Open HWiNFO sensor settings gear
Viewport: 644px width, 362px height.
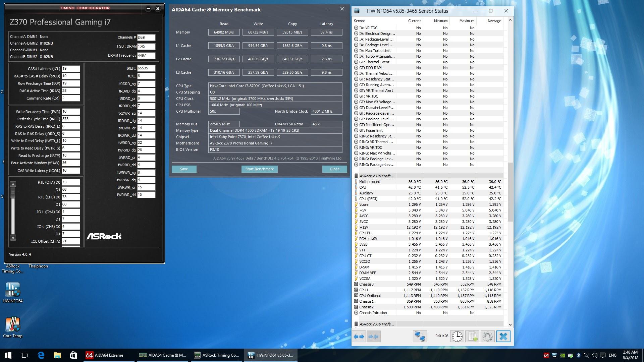(x=488, y=336)
